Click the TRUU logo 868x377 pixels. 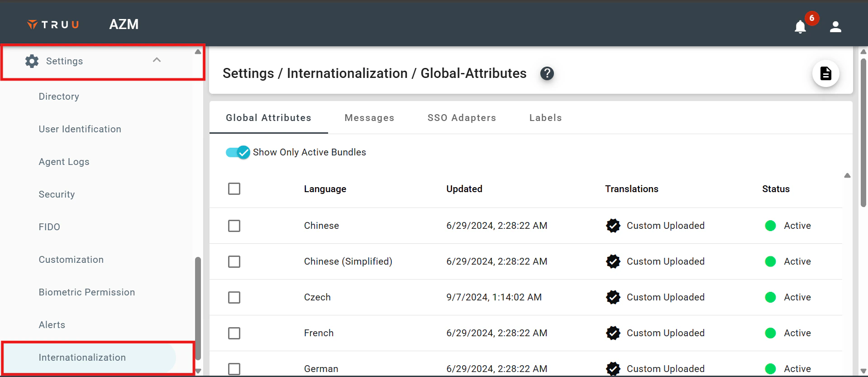53,24
